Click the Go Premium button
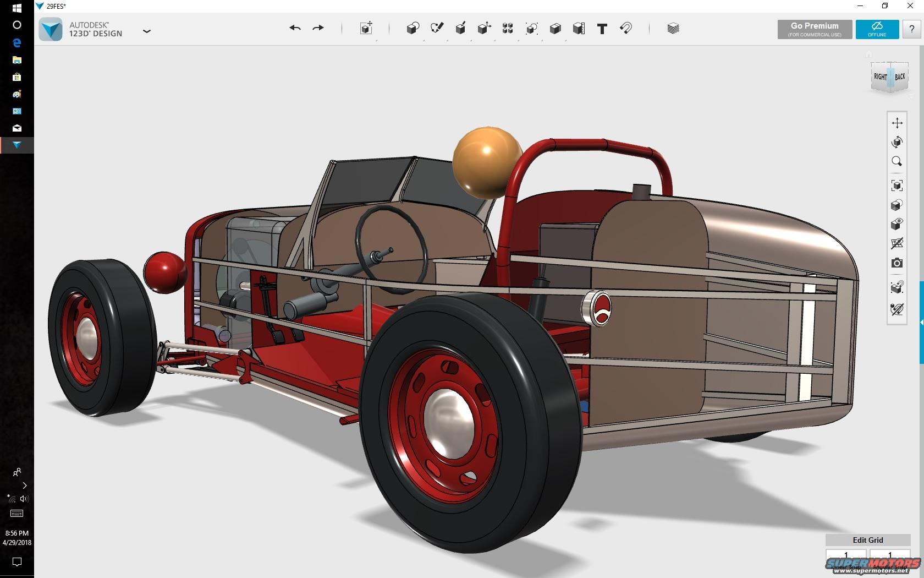924x578 pixels. (815, 29)
